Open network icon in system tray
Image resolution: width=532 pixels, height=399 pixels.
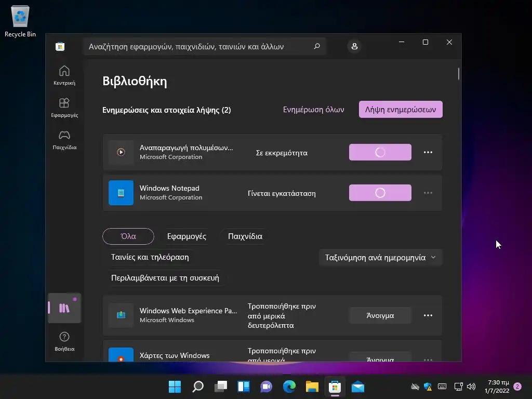point(458,387)
